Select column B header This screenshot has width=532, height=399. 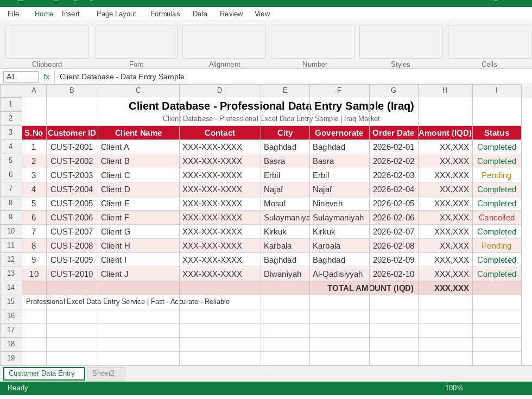click(x=72, y=91)
